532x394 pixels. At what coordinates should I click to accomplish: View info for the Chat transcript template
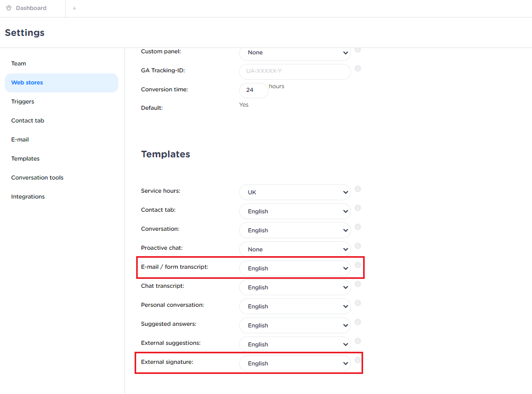pos(358,284)
